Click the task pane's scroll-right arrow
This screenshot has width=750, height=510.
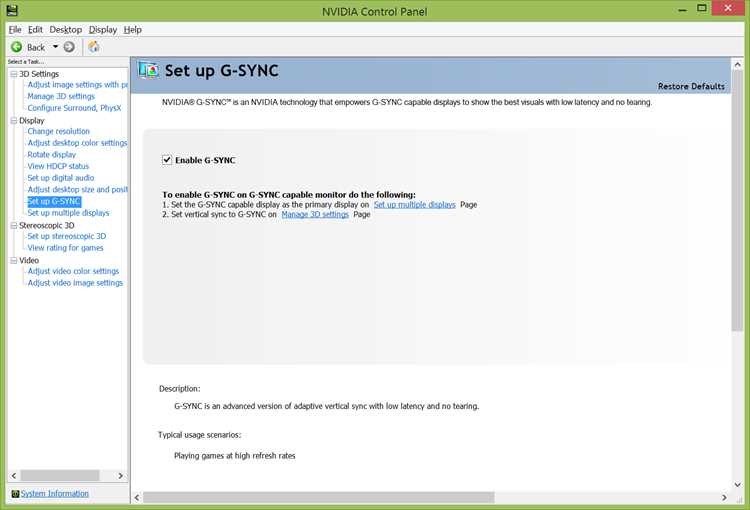(120, 476)
